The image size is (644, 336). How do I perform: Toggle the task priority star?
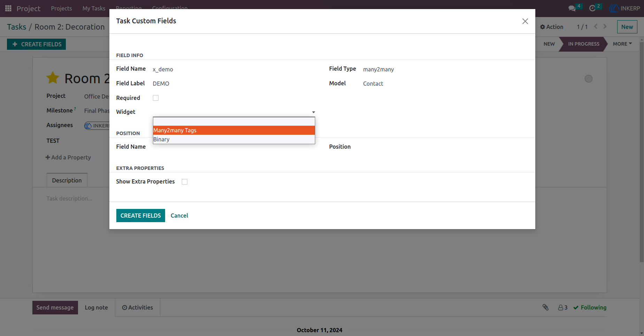click(x=53, y=78)
